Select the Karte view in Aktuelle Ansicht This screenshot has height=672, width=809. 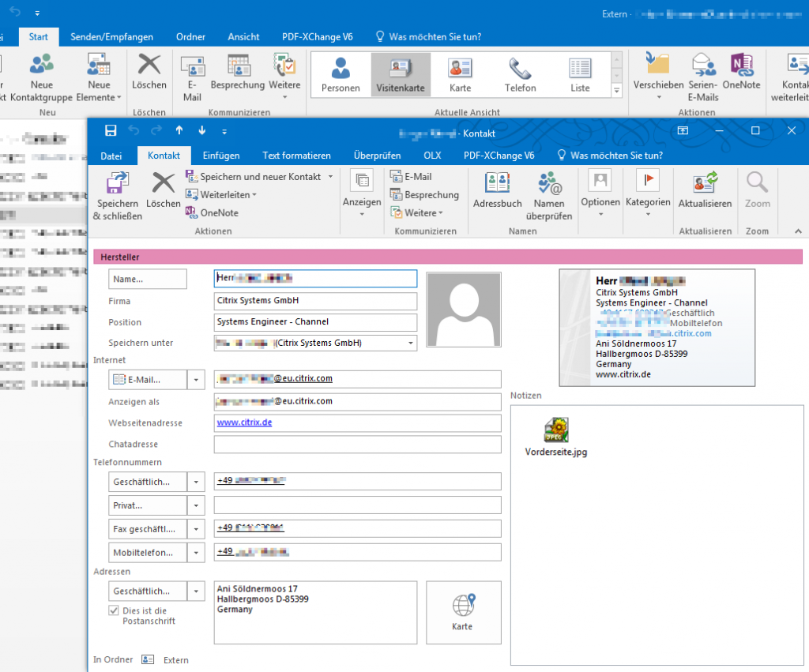461,74
